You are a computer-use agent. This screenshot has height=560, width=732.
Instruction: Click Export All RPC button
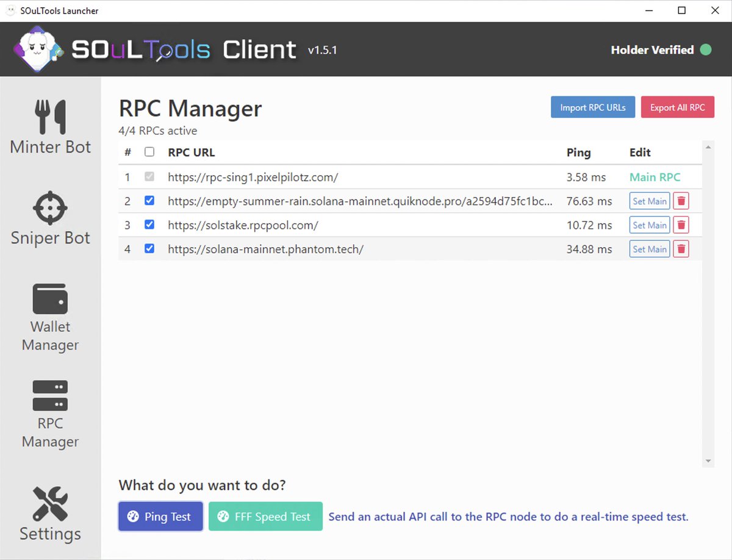click(x=677, y=107)
